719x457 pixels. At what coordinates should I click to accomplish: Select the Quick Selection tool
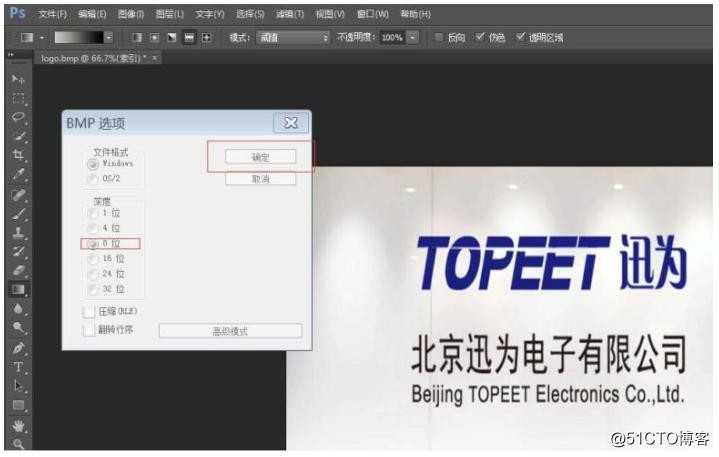click(18, 136)
